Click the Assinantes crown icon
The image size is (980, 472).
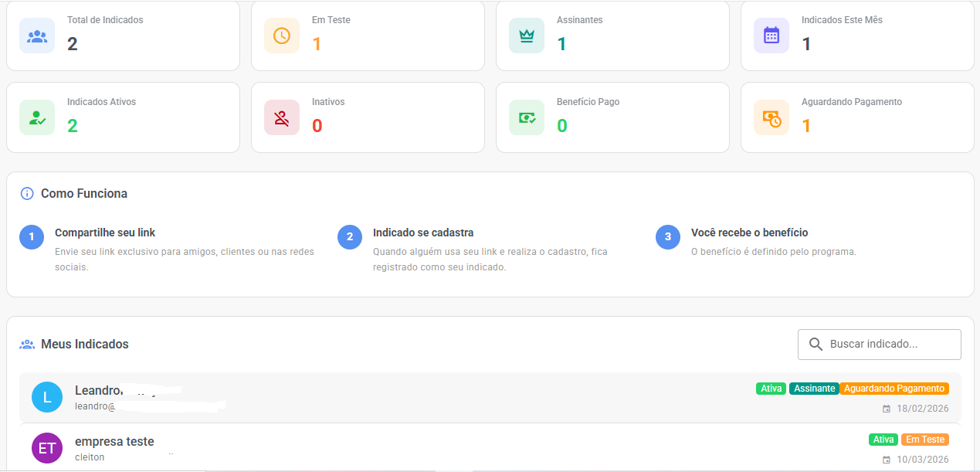(x=527, y=36)
